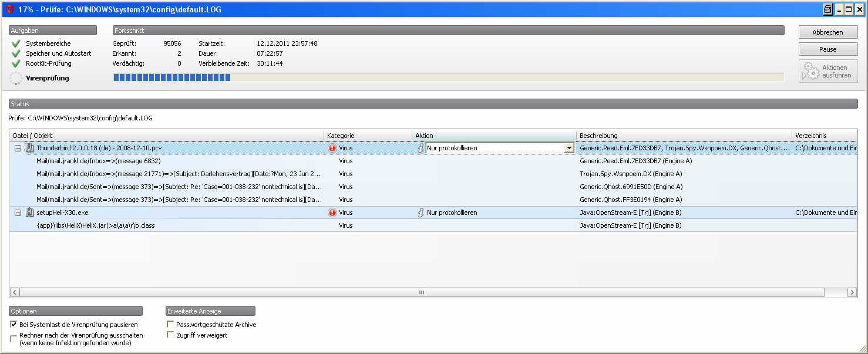Uncheck Bei Systemlast die Virenprüfung pausieren
Image resolution: width=868 pixels, height=354 pixels.
(14, 324)
